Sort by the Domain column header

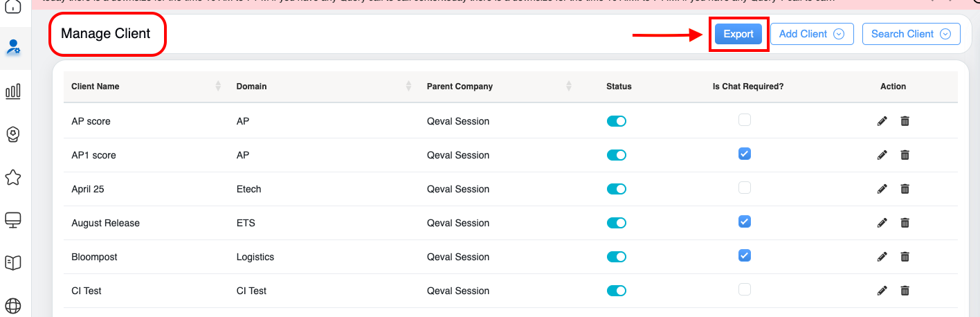tap(409, 87)
